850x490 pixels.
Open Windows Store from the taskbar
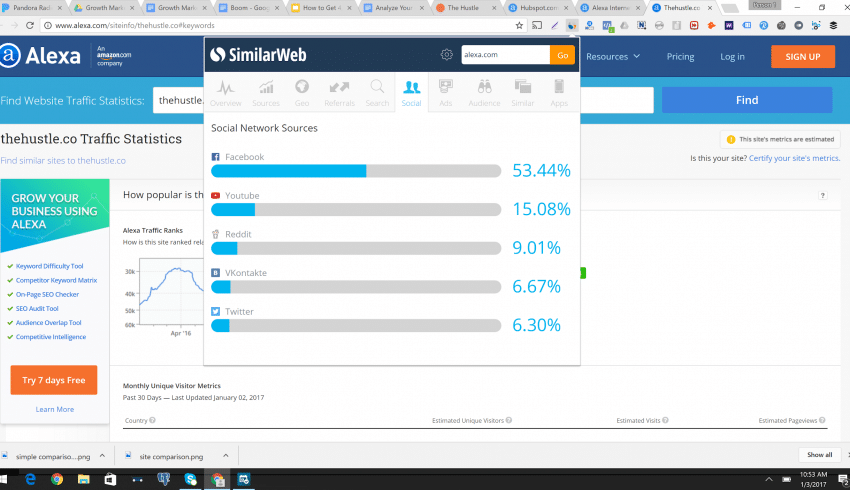(110, 479)
